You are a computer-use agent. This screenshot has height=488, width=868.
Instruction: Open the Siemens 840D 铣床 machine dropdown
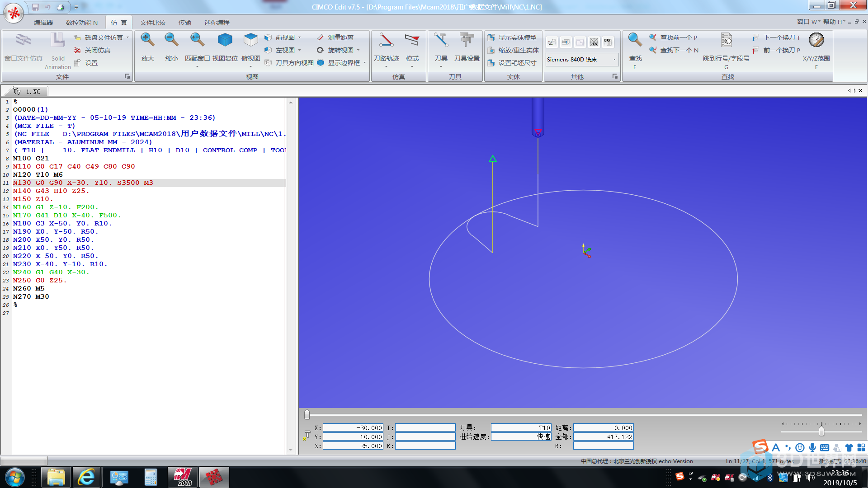[x=614, y=60]
